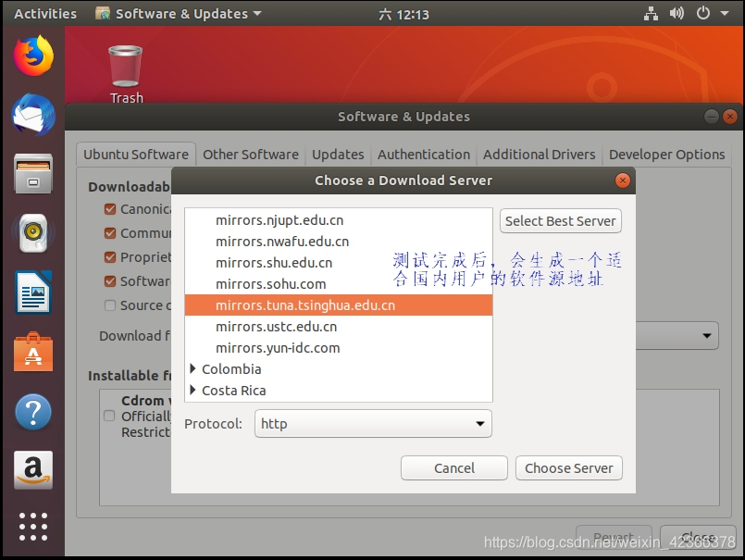The width and height of the screenshot is (745, 560).
Task: Open the Amazon launcher in dock
Action: pos(33,470)
